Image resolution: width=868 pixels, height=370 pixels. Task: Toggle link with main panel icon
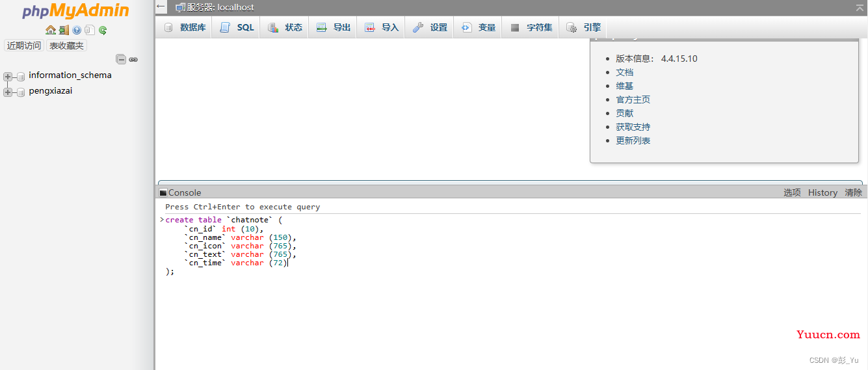pos(133,59)
